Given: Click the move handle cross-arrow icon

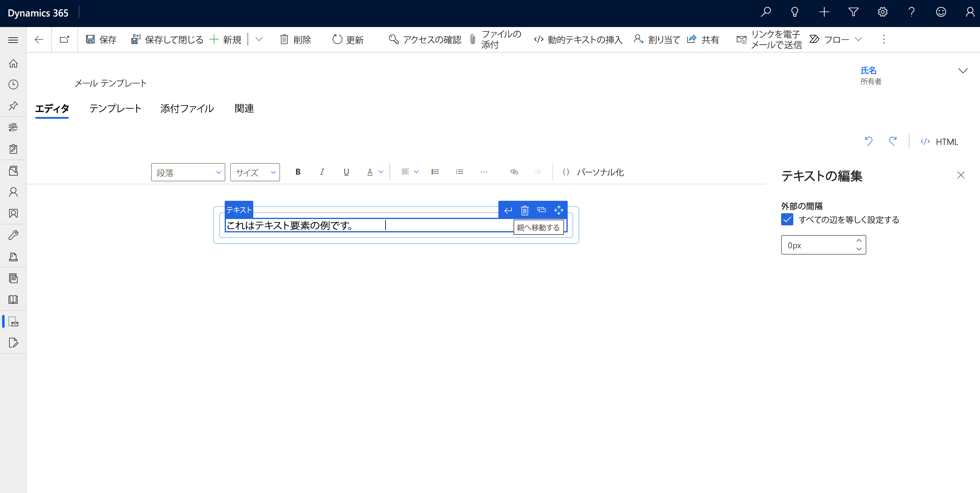Looking at the screenshot, I should pyautogui.click(x=559, y=210).
